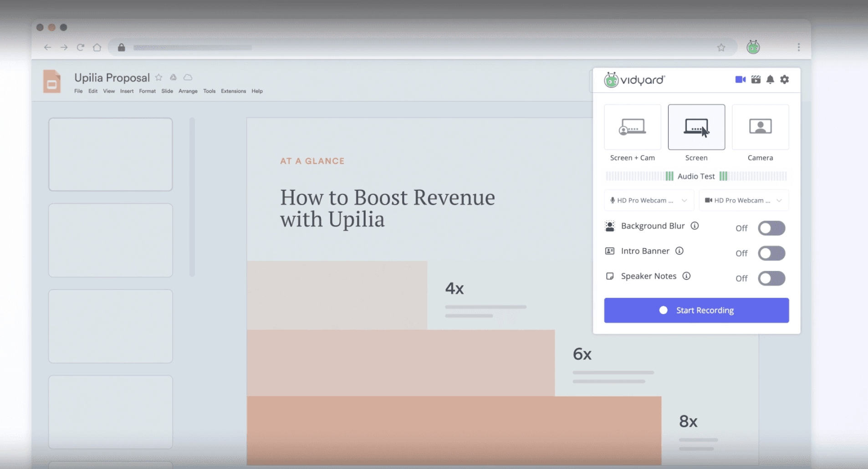Select the Camera recording mode
This screenshot has width=868, height=469.
tap(759, 127)
